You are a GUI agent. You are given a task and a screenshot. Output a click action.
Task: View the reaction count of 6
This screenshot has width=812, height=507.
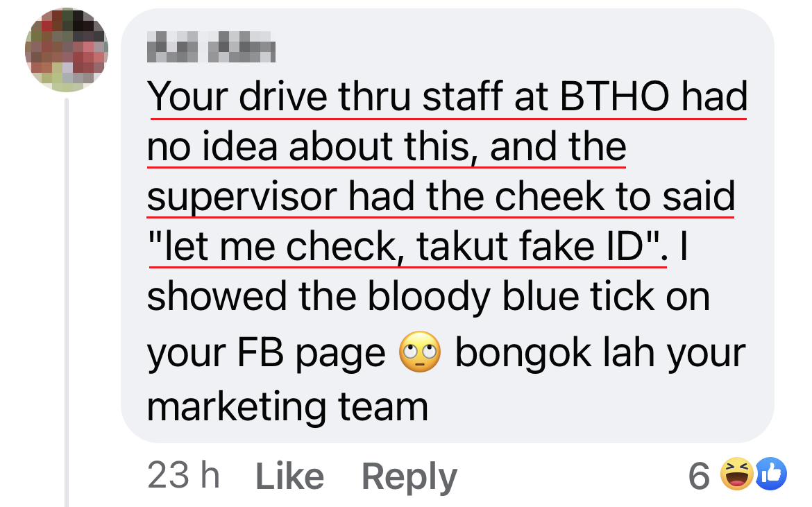(699, 475)
